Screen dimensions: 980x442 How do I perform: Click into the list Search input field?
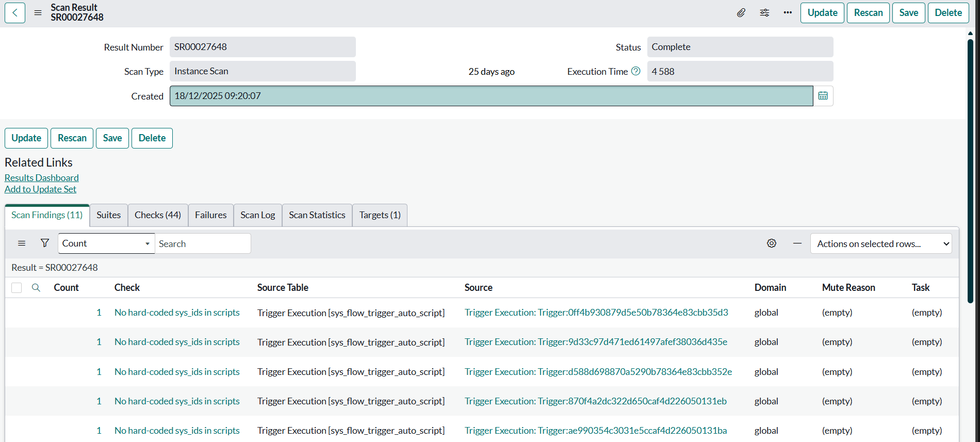click(203, 243)
